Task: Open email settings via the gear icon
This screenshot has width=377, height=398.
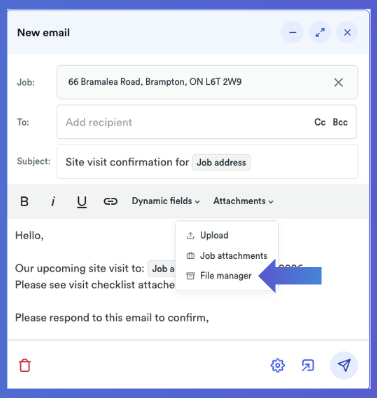Action: 278,365
